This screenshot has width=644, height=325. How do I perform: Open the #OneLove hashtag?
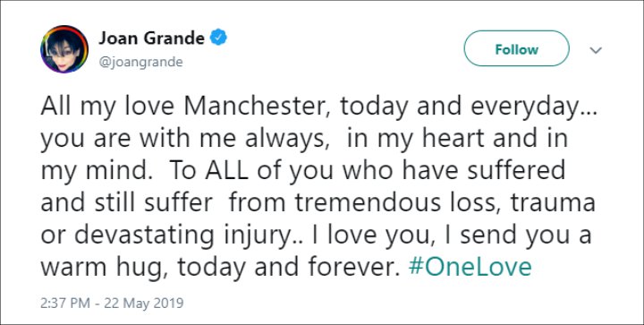tap(470, 267)
